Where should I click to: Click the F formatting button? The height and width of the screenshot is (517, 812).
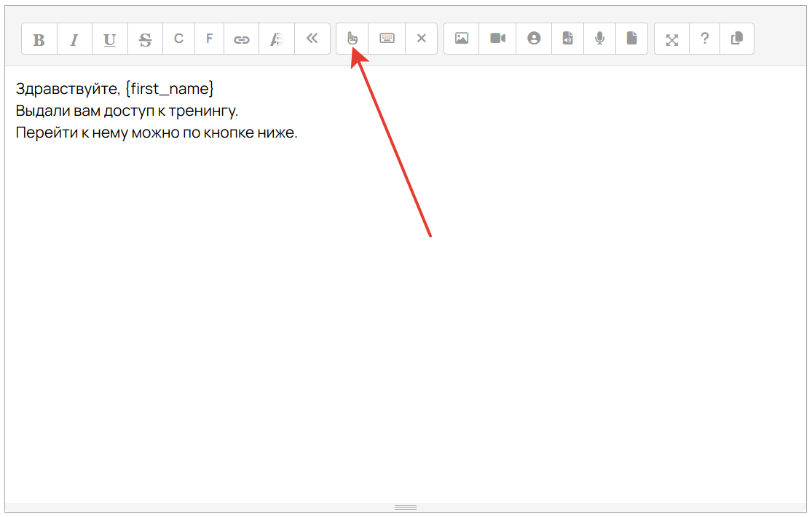pyautogui.click(x=209, y=39)
